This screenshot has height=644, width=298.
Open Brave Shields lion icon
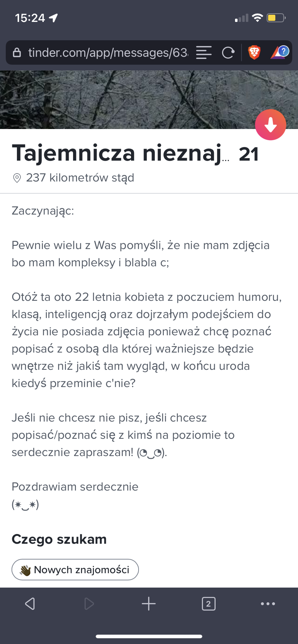pyautogui.click(x=254, y=52)
